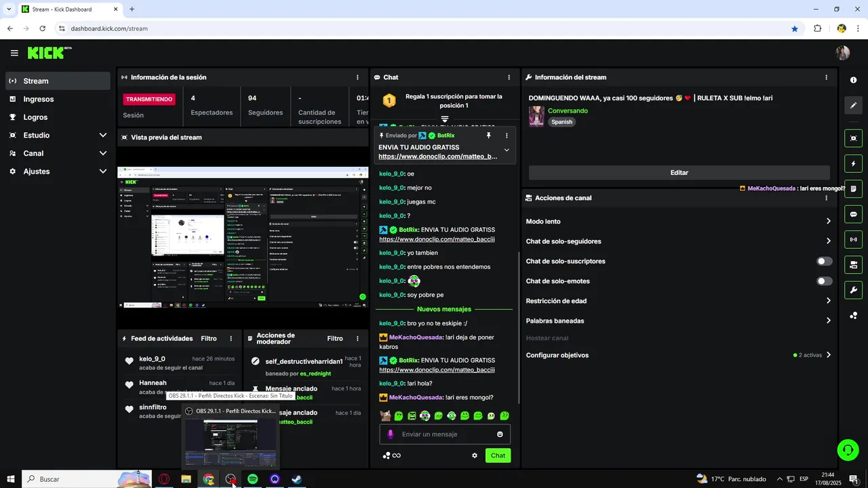The width and height of the screenshot is (868, 488).
Task: Click the Windows Start button
Action: point(10,479)
